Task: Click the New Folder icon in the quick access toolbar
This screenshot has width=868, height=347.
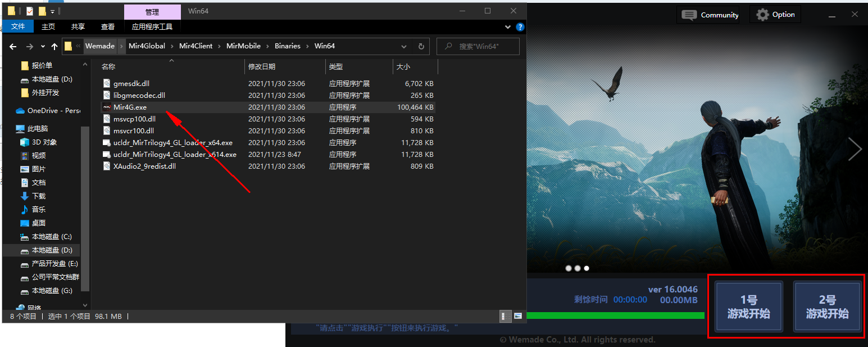Action: pyautogui.click(x=42, y=11)
